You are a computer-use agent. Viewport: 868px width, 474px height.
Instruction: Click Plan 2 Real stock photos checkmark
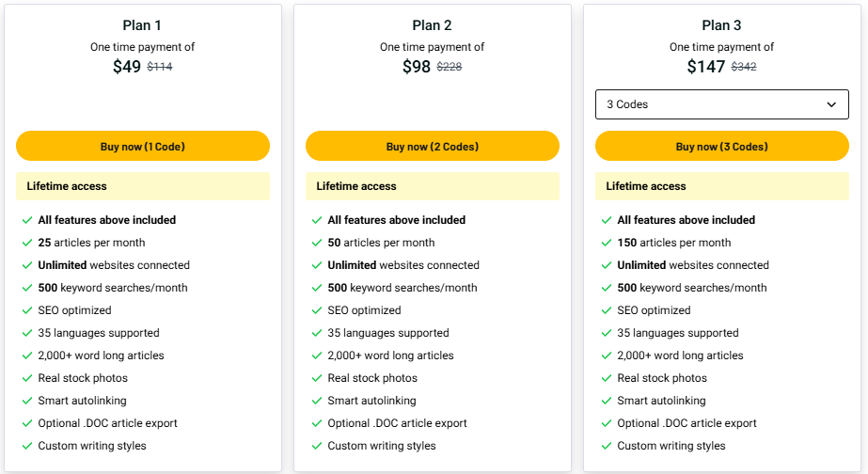tap(317, 378)
